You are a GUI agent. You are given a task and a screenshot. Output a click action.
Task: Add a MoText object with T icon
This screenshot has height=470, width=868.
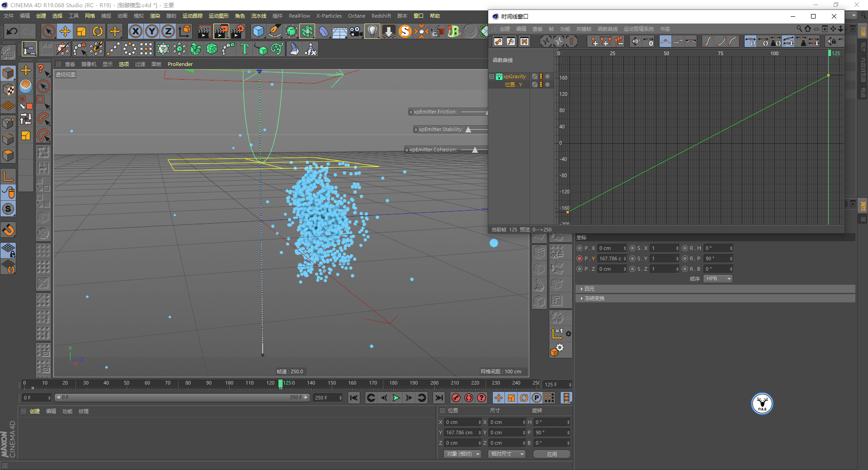(245, 49)
